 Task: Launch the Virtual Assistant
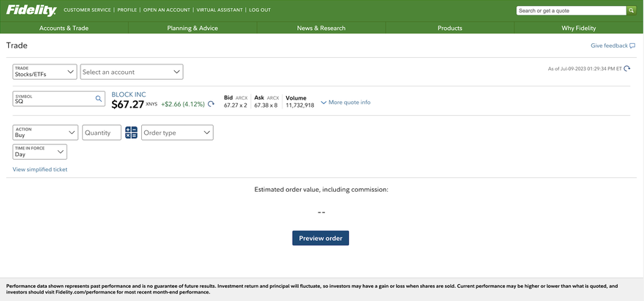coord(220,10)
